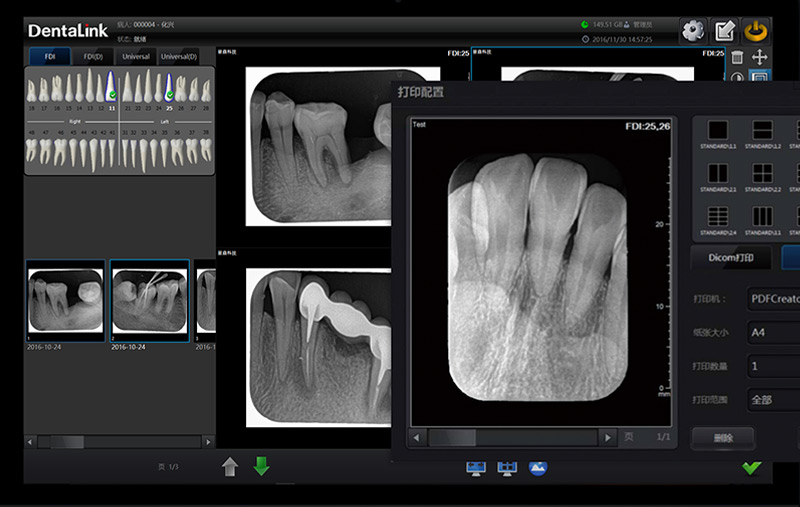Open the 全部 print range dropdown
800x507 pixels.
(x=773, y=399)
